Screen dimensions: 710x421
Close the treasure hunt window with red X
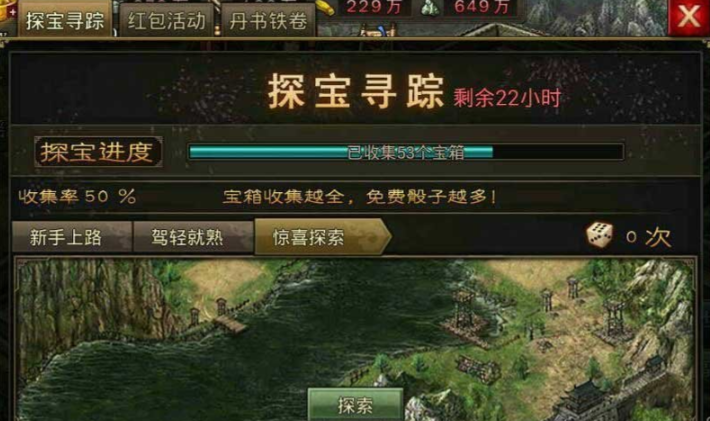tap(688, 17)
